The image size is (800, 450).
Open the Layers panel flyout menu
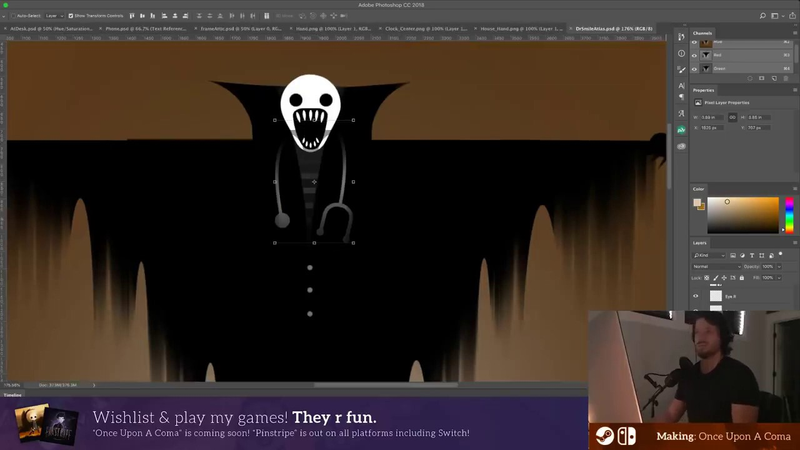795,243
